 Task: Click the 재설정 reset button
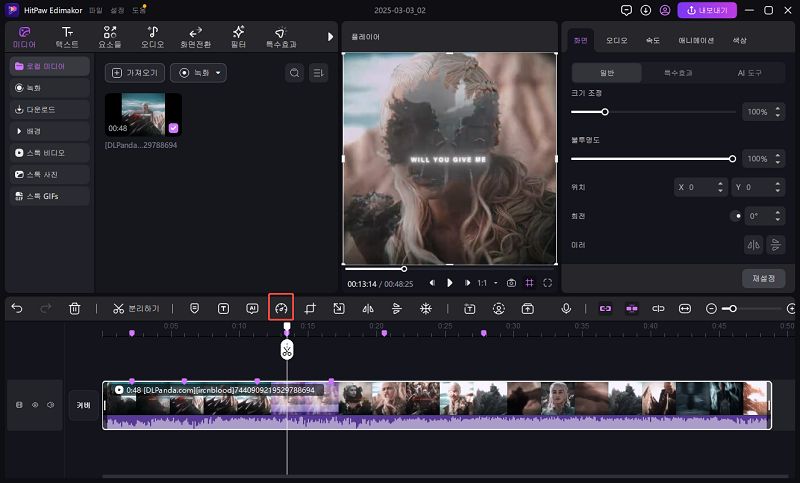click(763, 277)
